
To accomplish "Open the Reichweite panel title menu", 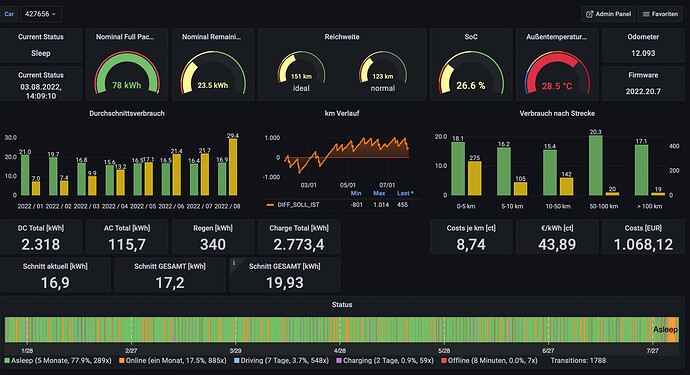I will (342, 37).
